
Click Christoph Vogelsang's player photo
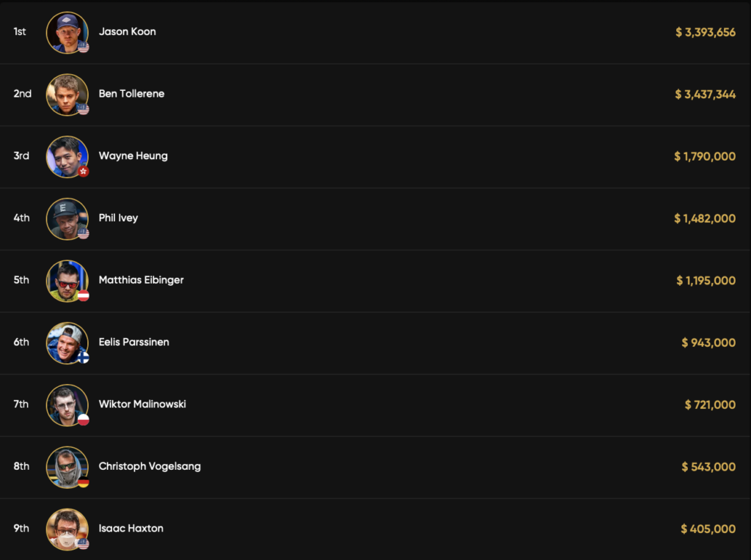coord(67,467)
